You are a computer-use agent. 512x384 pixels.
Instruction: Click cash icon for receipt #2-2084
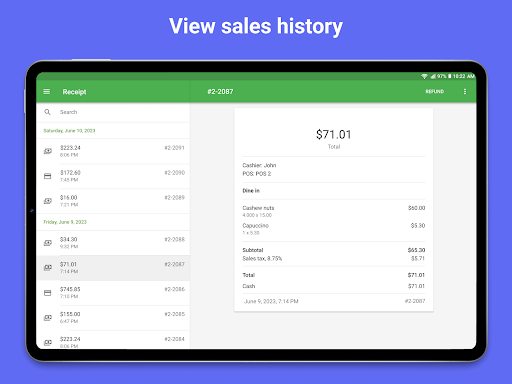(x=48, y=342)
